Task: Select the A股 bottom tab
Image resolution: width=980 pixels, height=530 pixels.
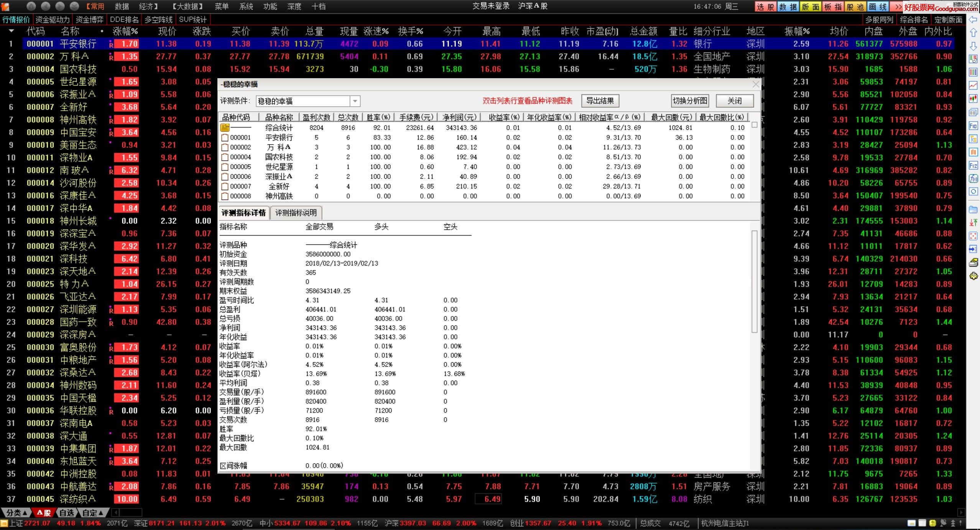Action: tap(43, 513)
